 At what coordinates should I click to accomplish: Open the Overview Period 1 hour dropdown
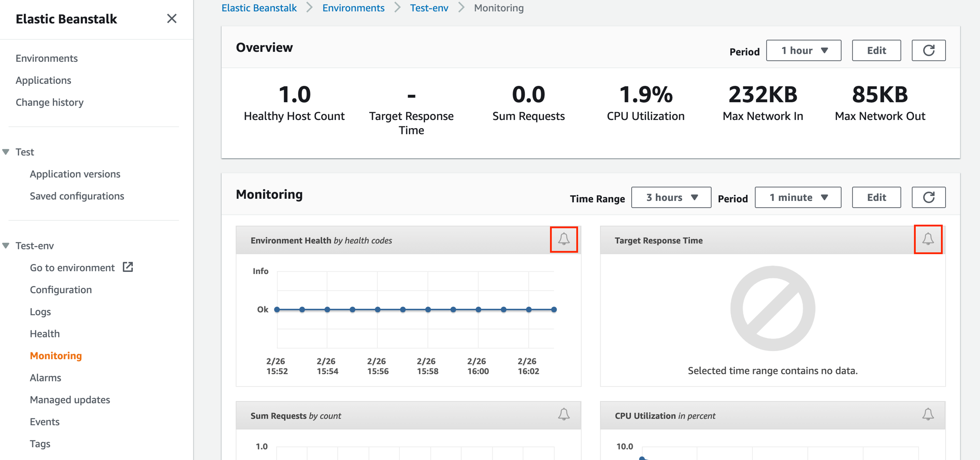(x=803, y=51)
